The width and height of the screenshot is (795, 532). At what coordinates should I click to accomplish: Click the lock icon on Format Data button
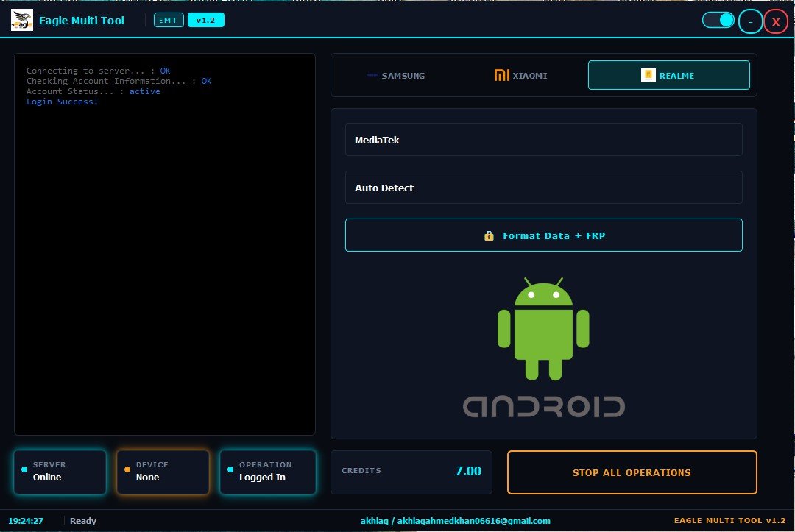(x=489, y=235)
